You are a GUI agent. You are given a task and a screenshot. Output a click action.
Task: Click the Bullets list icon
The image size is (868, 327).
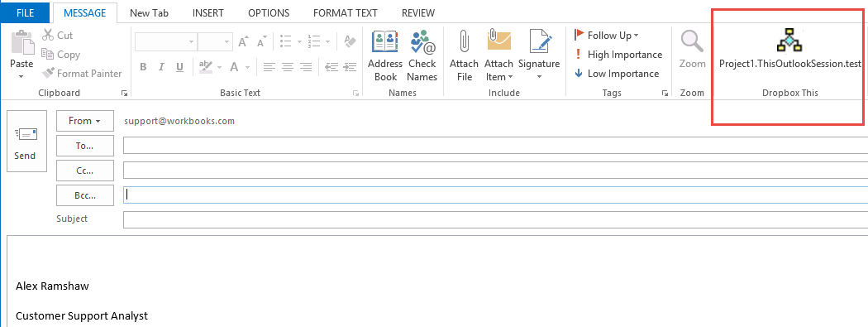pos(286,41)
